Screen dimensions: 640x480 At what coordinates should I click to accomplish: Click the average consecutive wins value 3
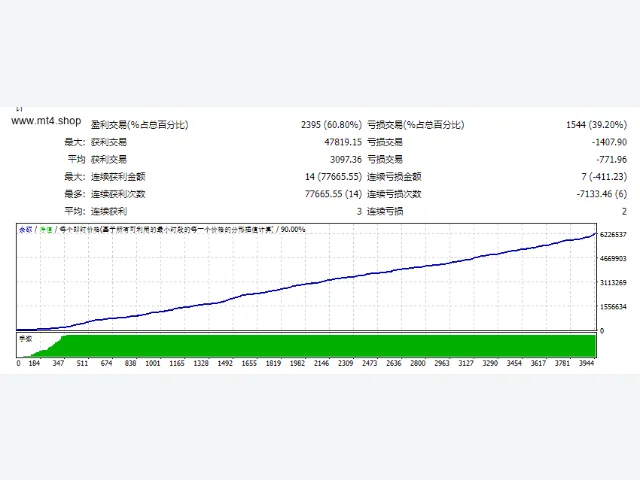(x=359, y=211)
